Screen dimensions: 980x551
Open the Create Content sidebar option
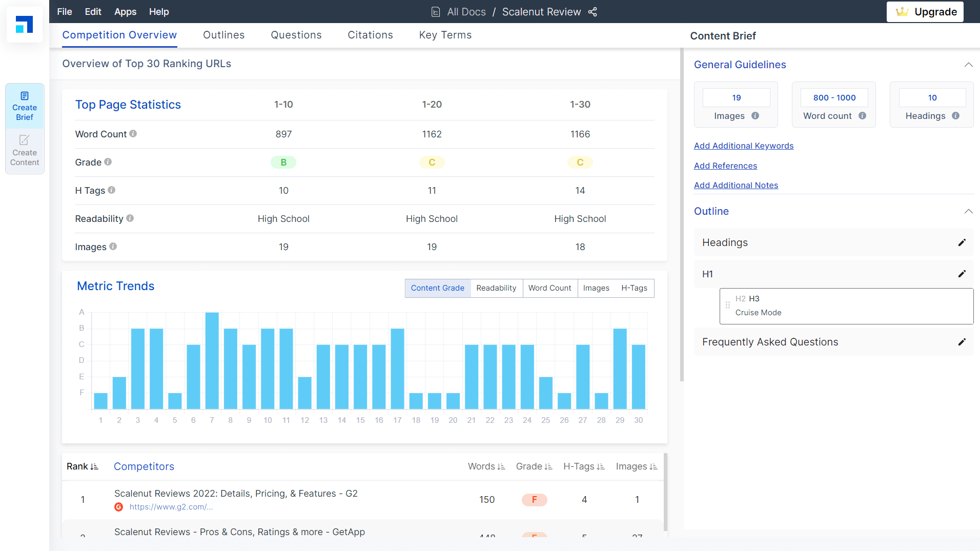pos(25,151)
